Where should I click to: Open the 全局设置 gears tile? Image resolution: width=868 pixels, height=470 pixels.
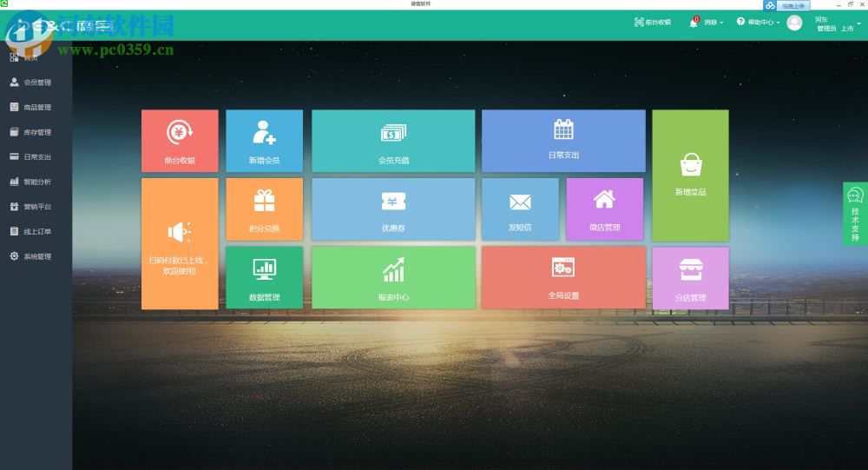(563, 278)
